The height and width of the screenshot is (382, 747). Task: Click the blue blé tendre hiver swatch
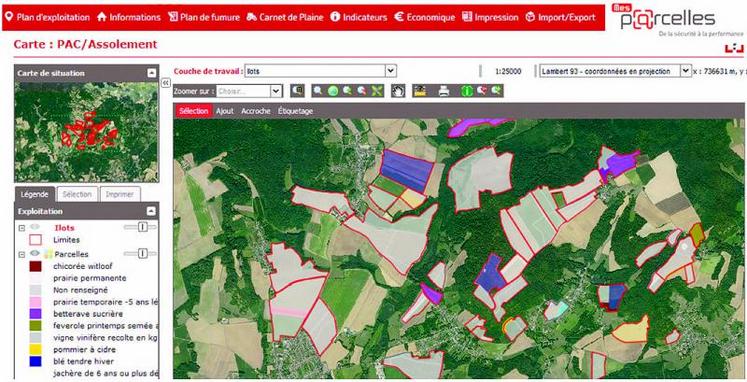point(36,362)
